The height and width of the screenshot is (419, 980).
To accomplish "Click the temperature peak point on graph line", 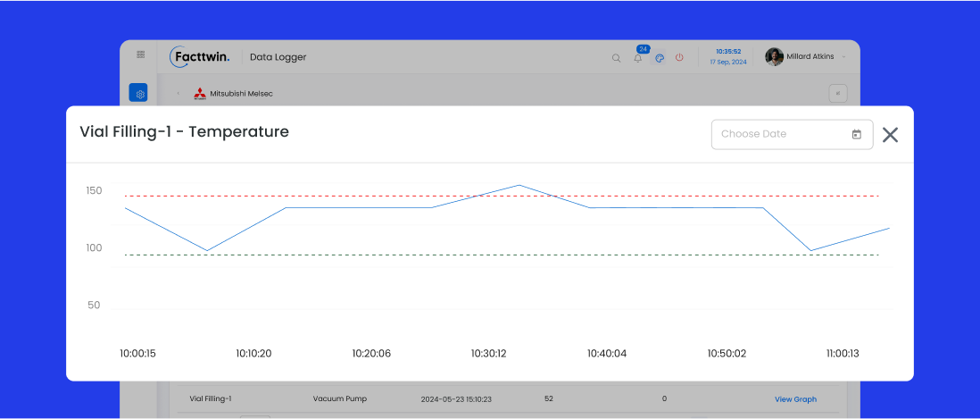I will tap(519, 185).
